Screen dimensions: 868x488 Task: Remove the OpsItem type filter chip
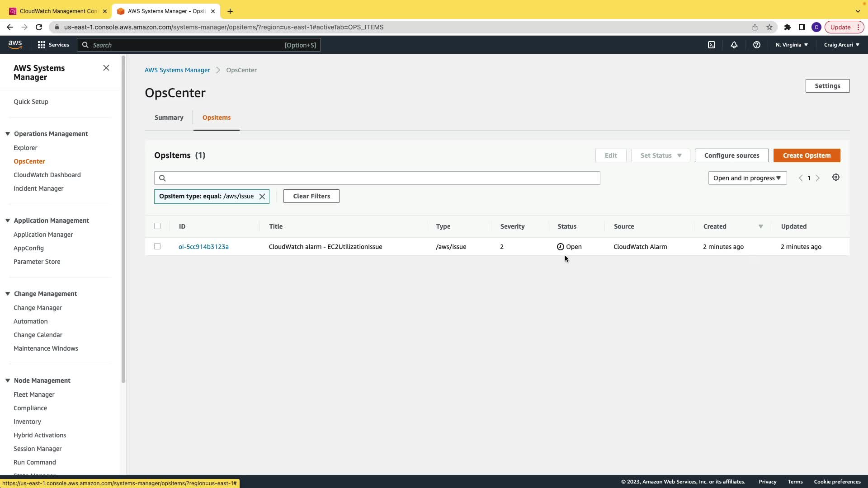tap(262, 197)
